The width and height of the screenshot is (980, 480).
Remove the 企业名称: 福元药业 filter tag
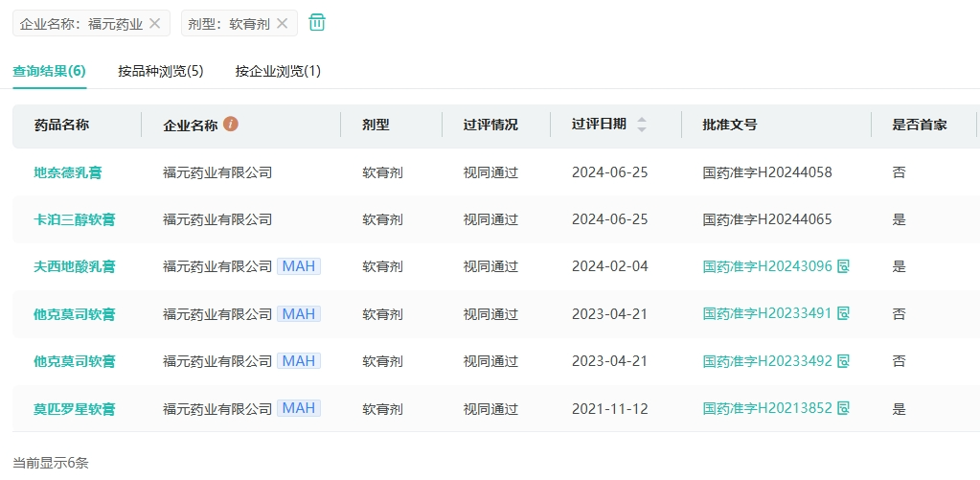click(154, 23)
